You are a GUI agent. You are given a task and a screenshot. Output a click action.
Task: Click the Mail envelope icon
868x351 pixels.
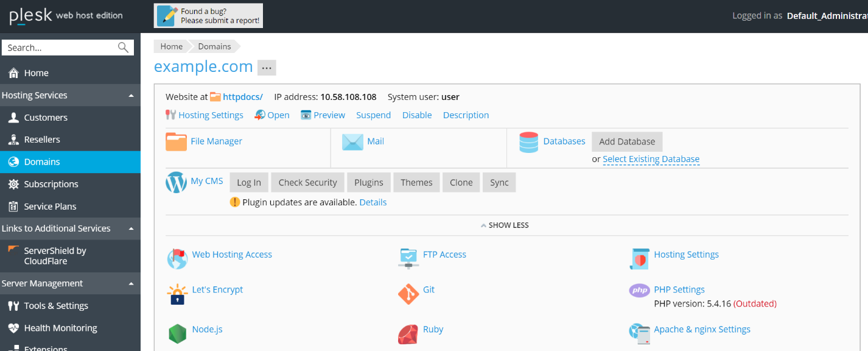[x=352, y=141]
